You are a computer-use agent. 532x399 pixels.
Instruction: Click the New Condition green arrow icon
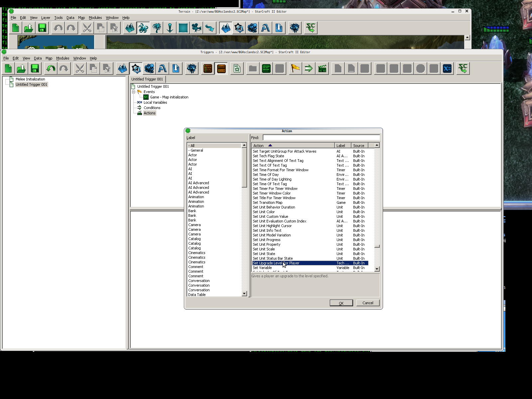click(309, 68)
